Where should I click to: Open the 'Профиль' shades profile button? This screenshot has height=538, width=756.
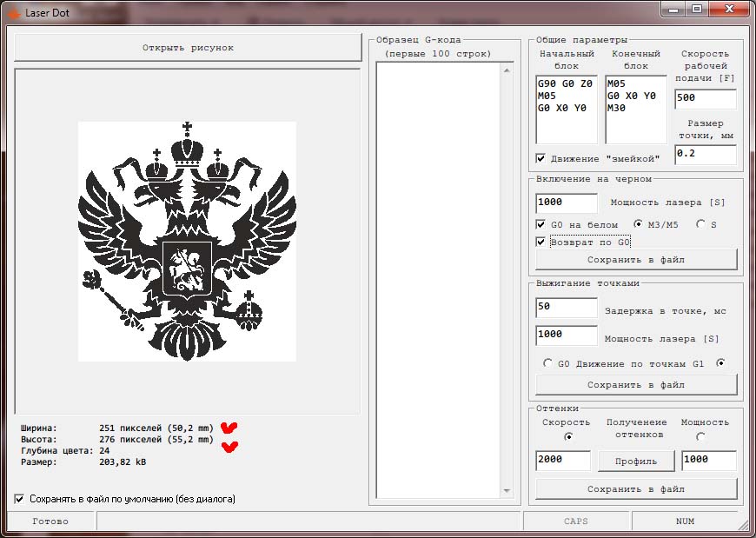tap(636, 462)
